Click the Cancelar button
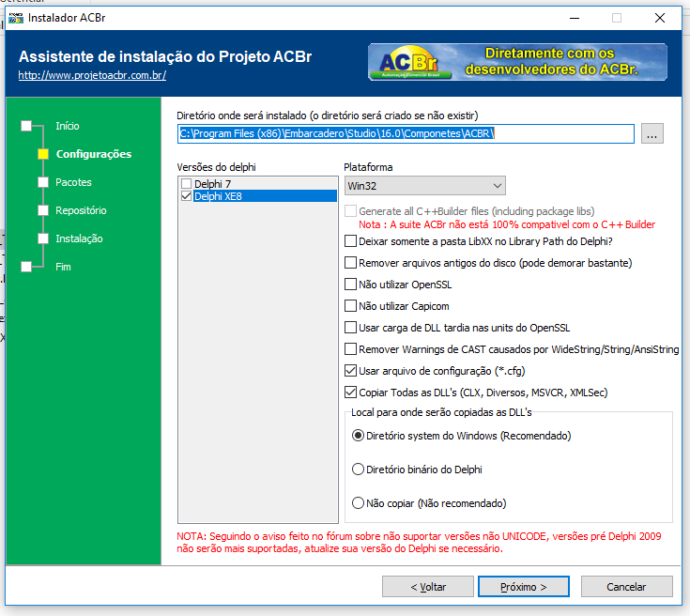 pos(627,587)
